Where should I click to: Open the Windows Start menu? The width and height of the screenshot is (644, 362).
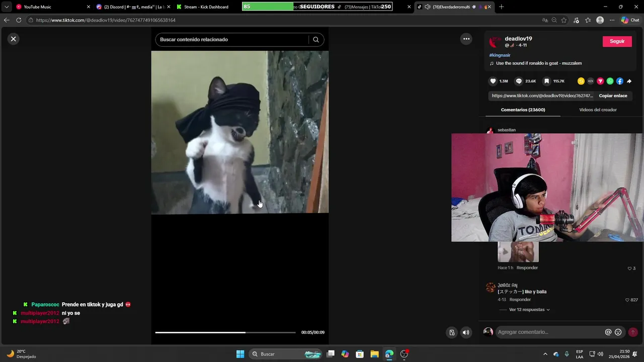(240, 354)
